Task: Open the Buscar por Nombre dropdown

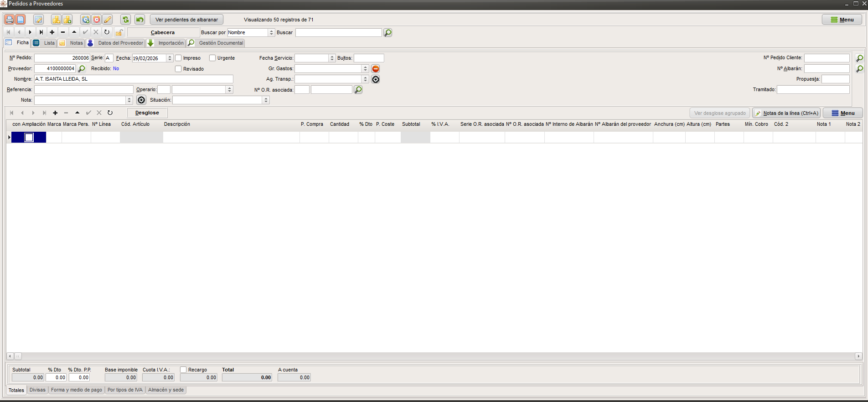Action: click(271, 33)
